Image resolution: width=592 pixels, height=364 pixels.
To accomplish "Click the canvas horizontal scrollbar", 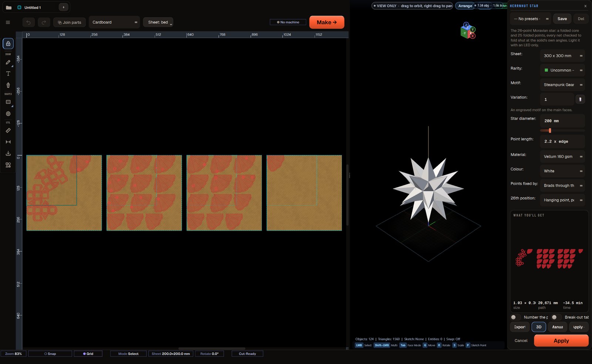I will [x=212, y=348].
